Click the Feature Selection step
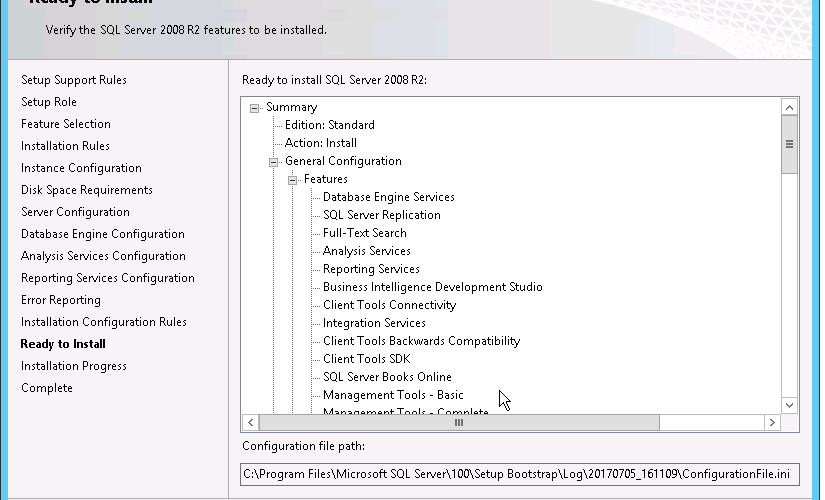This screenshot has height=500, width=825. tap(66, 124)
